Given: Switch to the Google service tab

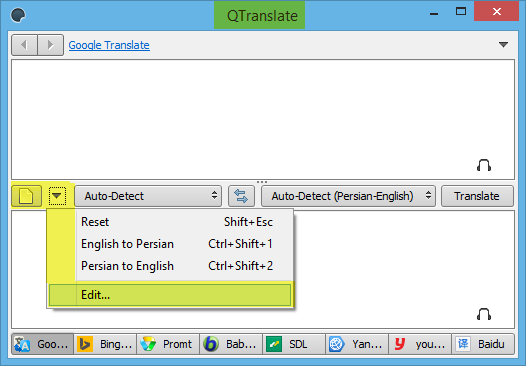Looking at the screenshot, I should point(42,344).
